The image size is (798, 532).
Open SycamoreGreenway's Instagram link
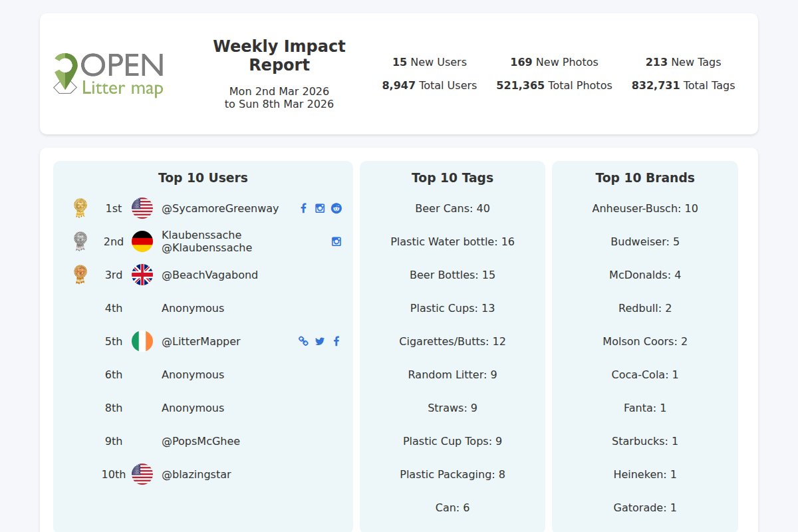point(320,208)
